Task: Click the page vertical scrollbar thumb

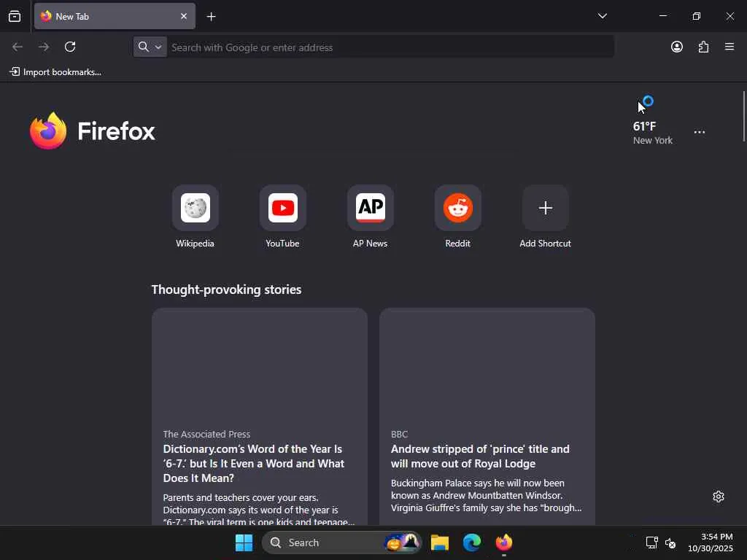Action: (743, 116)
